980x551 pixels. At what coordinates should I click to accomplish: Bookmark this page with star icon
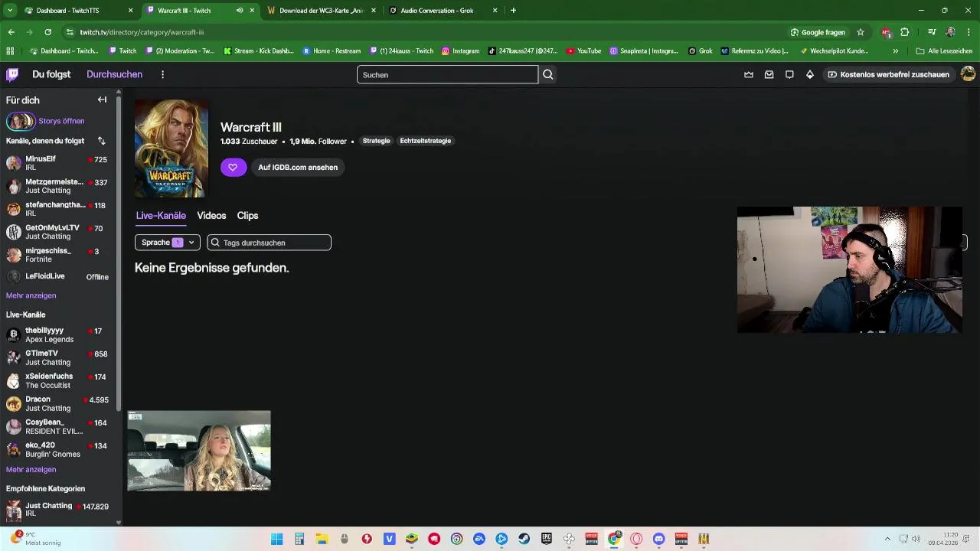pos(861,32)
